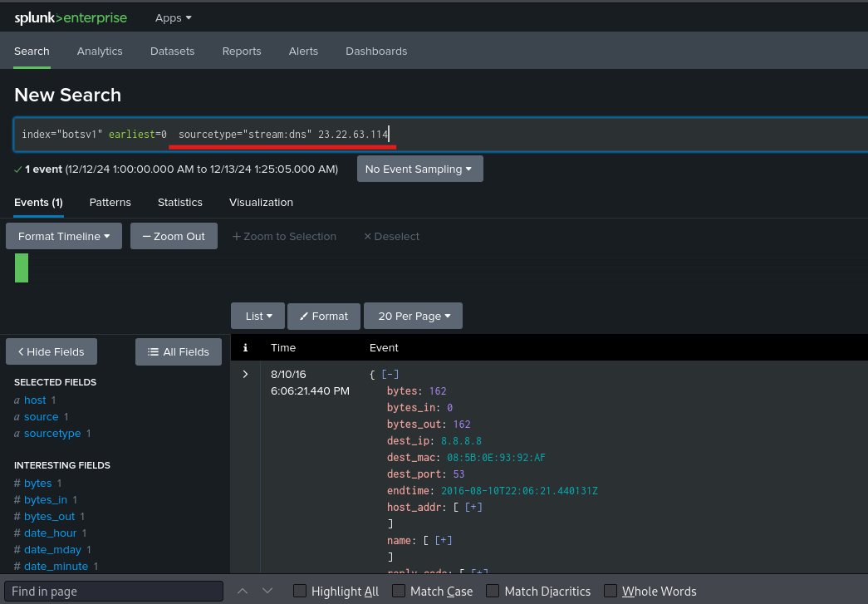Click the sourcetype selected field
Image resolution: width=868 pixels, height=604 pixels.
(x=52, y=434)
